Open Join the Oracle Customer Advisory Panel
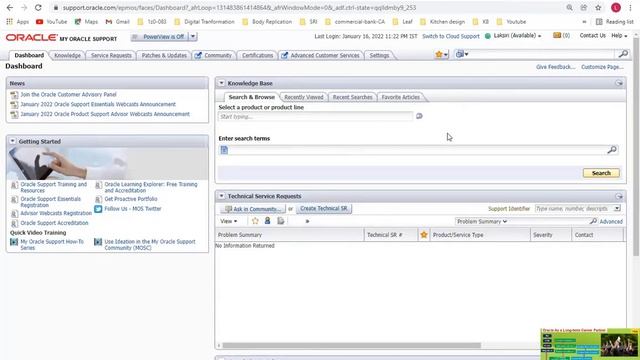This screenshot has height=360, width=640. pyautogui.click(x=68, y=94)
